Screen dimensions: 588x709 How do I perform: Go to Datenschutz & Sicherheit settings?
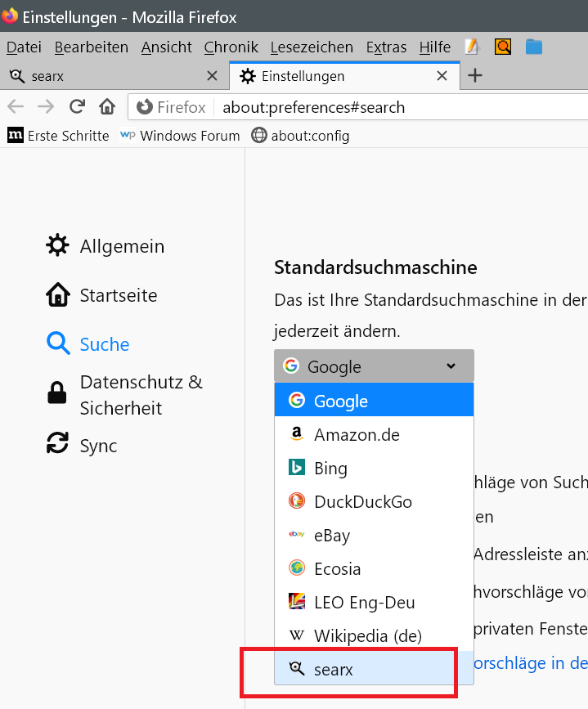141,395
